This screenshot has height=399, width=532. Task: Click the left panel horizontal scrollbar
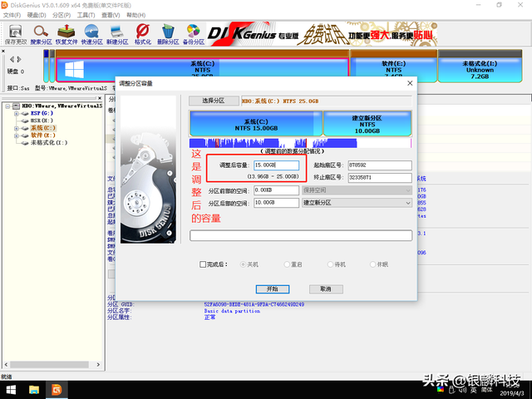point(52,364)
